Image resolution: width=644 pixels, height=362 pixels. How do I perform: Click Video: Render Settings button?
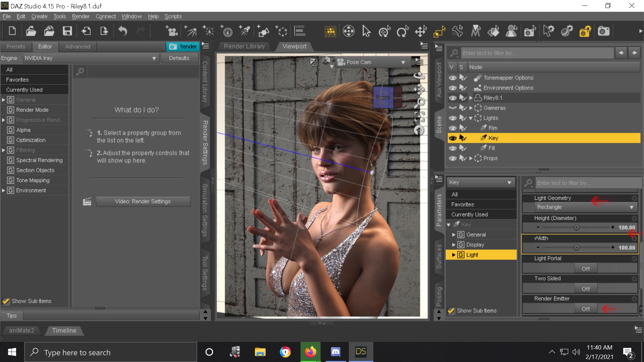(143, 201)
